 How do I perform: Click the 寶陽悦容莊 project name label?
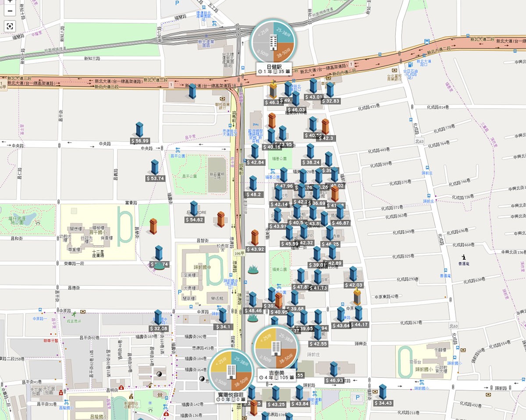[231, 395]
